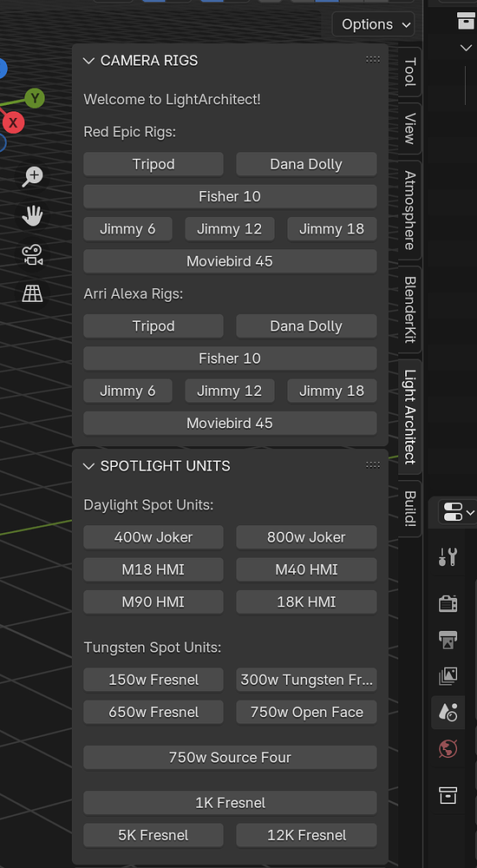This screenshot has width=477, height=868.
Task: Open the BlenderKit sidebar tab
Action: [x=409, y=310]
